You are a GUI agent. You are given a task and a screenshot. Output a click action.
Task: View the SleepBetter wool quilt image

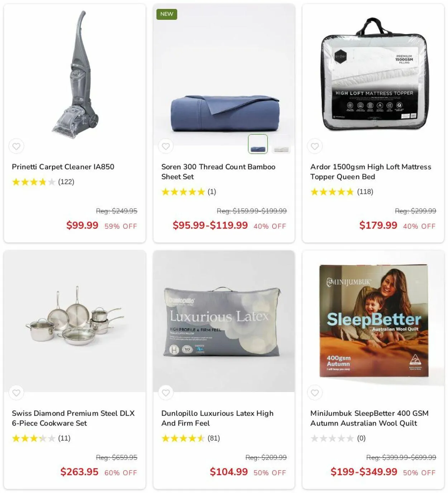click(x=374, y=321)
